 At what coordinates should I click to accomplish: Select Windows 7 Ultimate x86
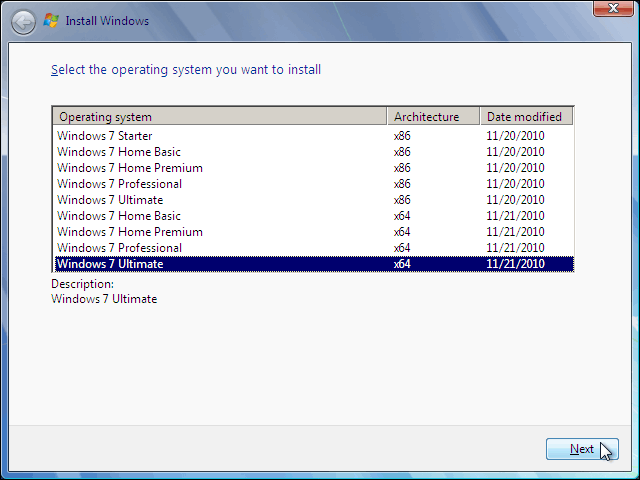pos(314,200)
